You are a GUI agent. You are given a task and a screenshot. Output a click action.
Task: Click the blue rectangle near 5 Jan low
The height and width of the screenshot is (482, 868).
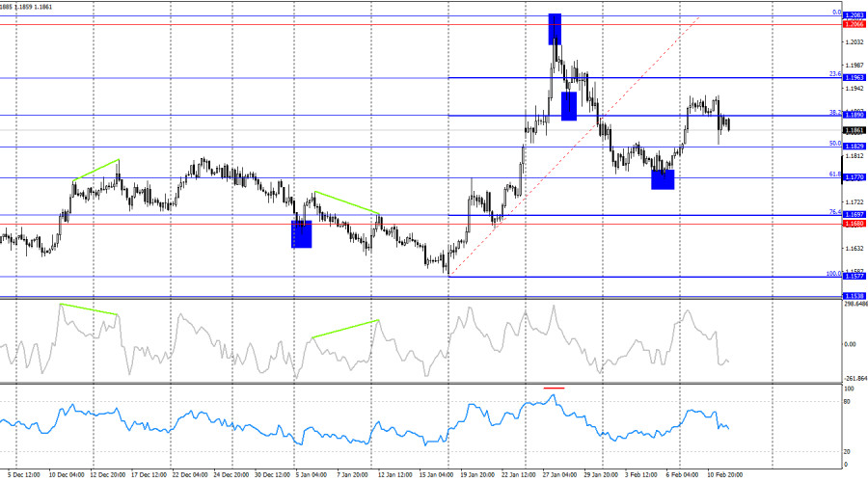click(x=302, y=234)
